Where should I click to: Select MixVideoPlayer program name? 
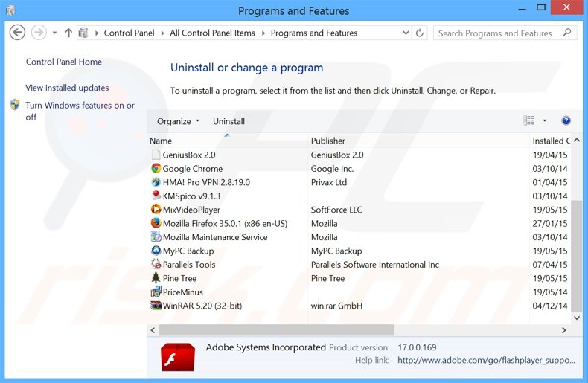click(191, 210)
